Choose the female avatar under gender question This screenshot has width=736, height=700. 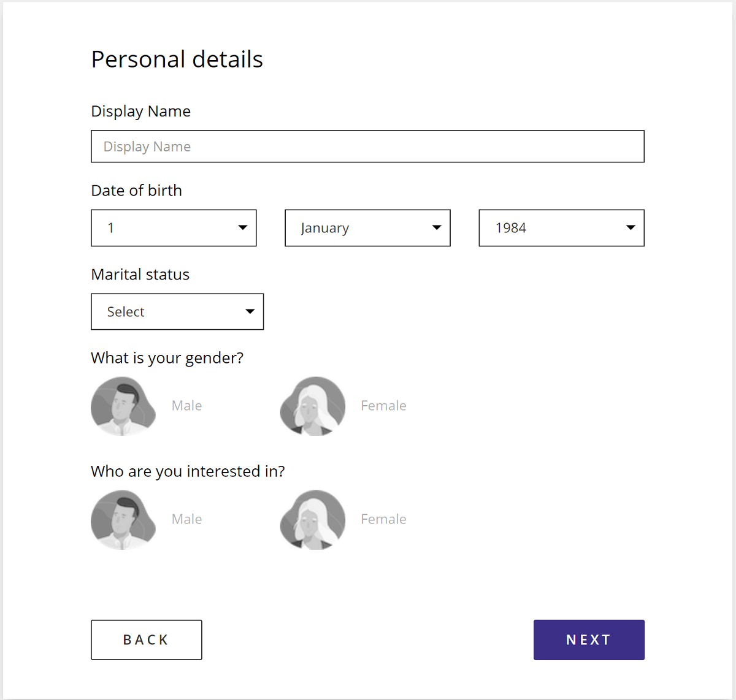pyautogui.click(x=313, y=406)
